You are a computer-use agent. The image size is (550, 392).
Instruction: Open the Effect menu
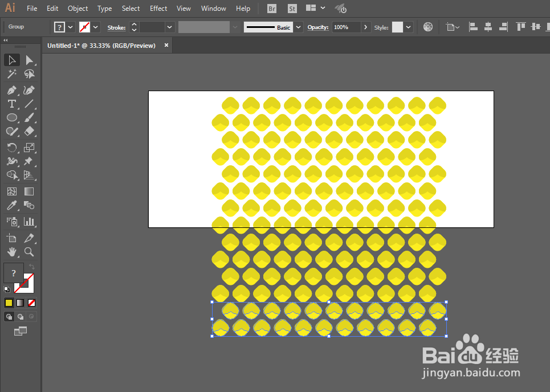(158, 9)
